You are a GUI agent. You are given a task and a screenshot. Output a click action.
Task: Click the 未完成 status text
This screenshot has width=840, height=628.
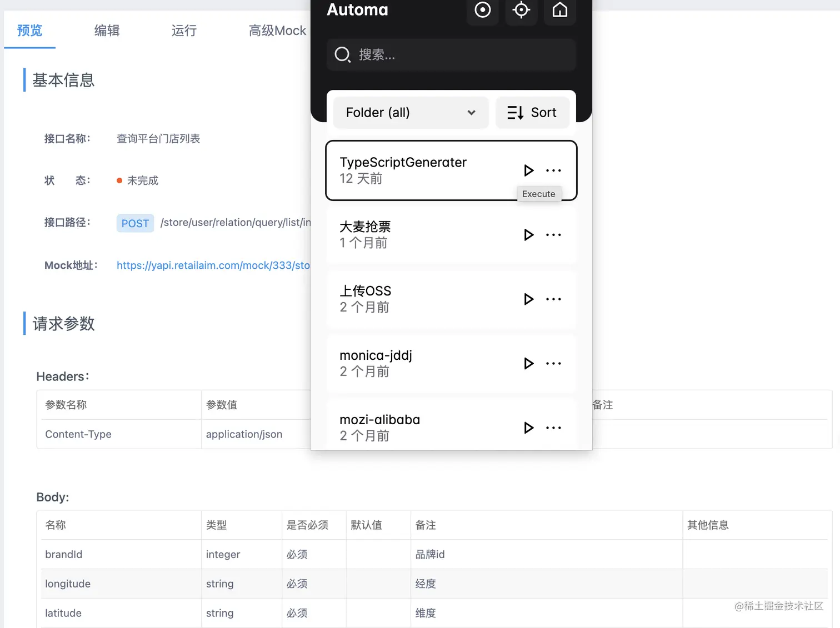[x=143, y=180]
